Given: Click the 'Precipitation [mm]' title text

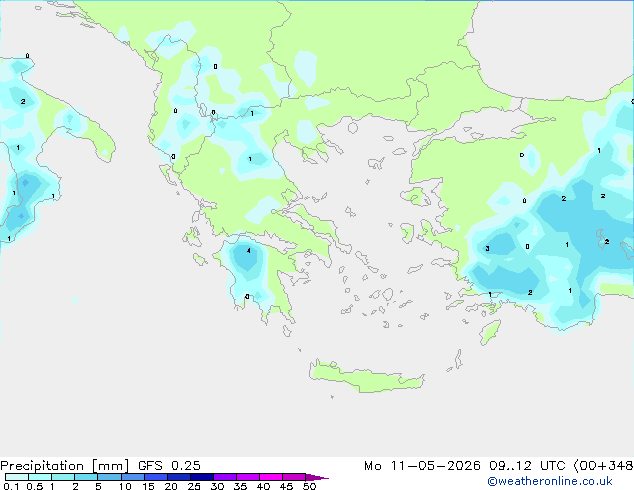Looking at the screenshot, I should click(65, 466).
